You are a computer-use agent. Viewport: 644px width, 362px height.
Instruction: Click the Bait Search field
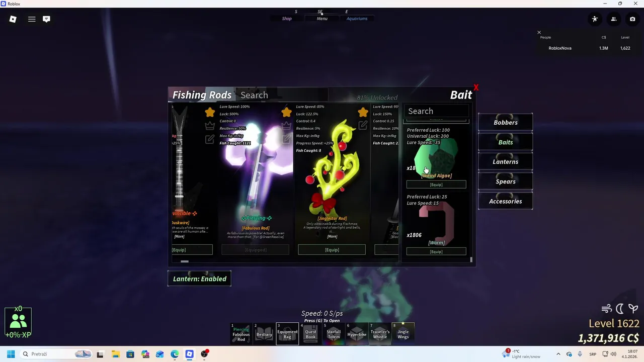[437, 111]
